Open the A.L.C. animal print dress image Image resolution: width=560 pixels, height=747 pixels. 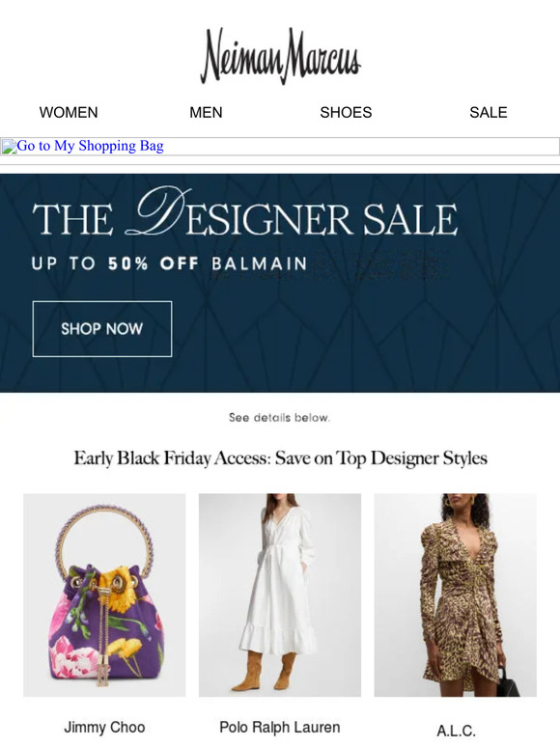tap(455, 595)
